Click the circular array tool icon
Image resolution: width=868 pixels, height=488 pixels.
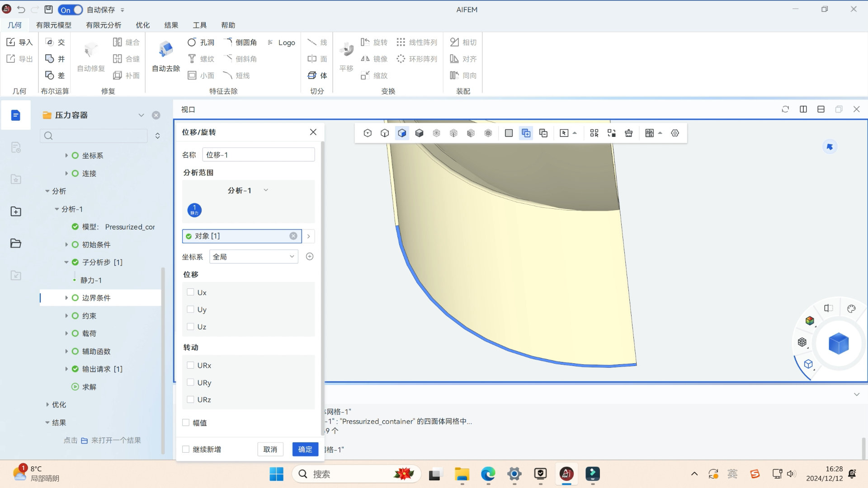pos(401,58)
